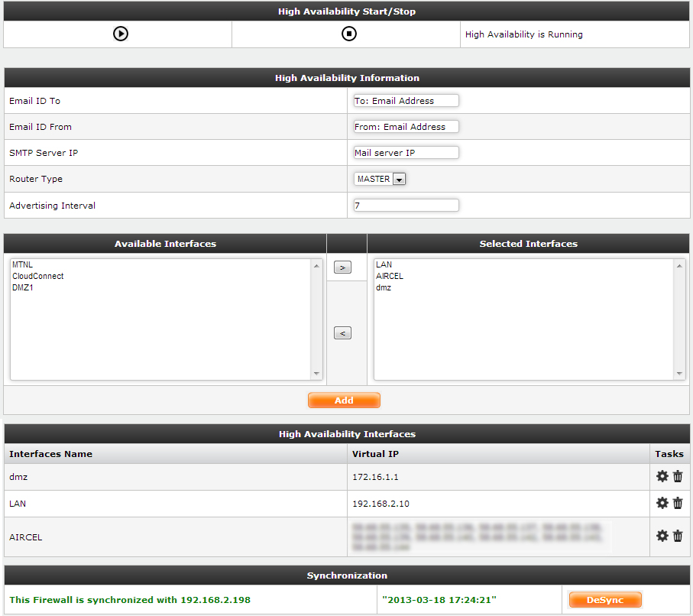Select MTNL in Available Interfaces list
This screenshot has width=693, height=616.
point(23,264)
